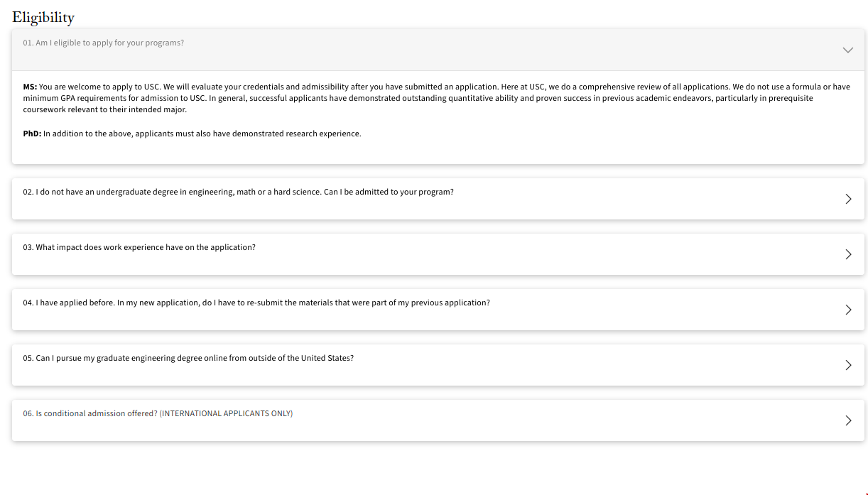This screenshot has width=868, height=495.
Task: Expand the undergraduate degree in engineering question
Action: (x=238, y=192)
